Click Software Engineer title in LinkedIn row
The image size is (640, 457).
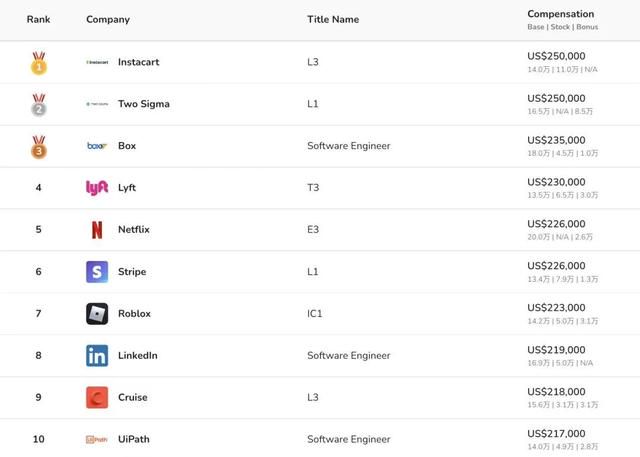pos(349,356)
